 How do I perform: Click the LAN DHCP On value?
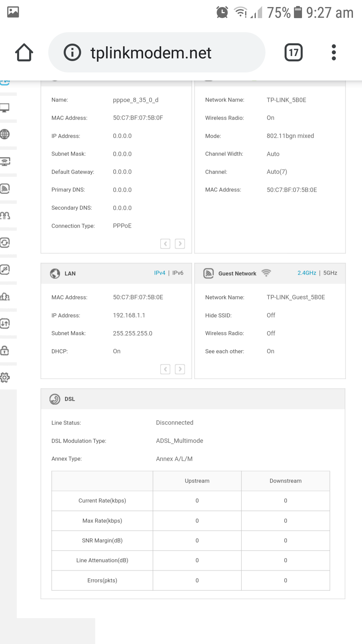pos(117,351)
